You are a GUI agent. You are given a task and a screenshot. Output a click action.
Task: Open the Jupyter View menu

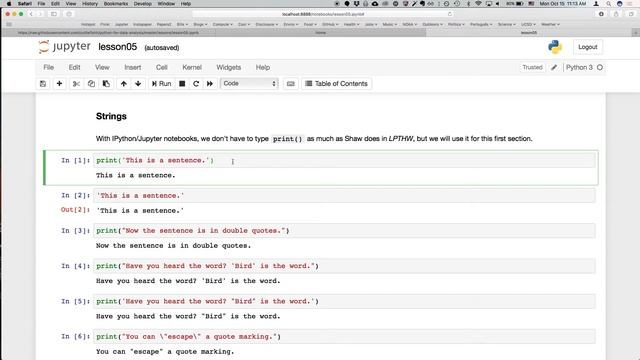click(x=102, y=67)
